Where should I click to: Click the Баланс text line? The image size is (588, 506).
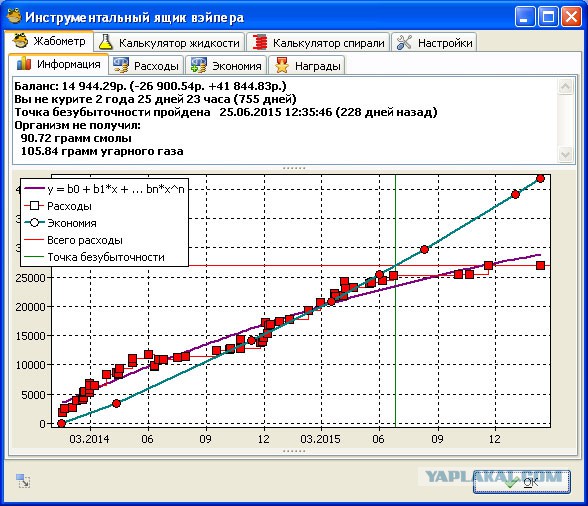(x=150, y=86)
